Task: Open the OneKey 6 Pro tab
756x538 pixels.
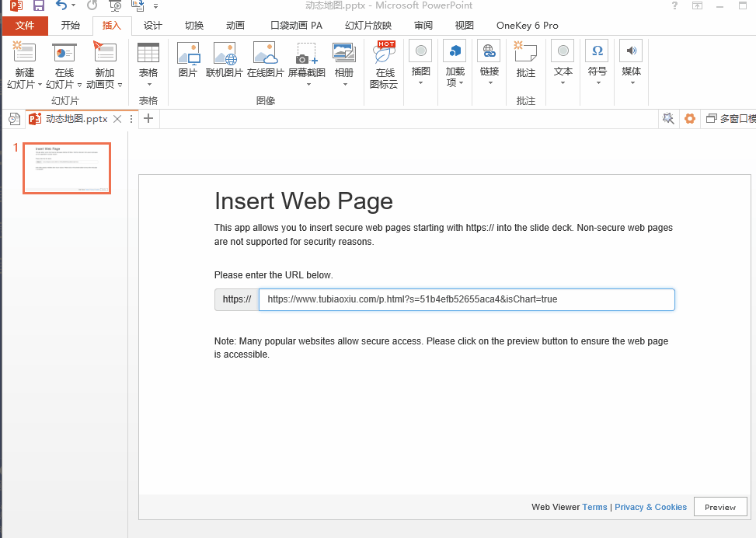Action: (x=527, y=26)
